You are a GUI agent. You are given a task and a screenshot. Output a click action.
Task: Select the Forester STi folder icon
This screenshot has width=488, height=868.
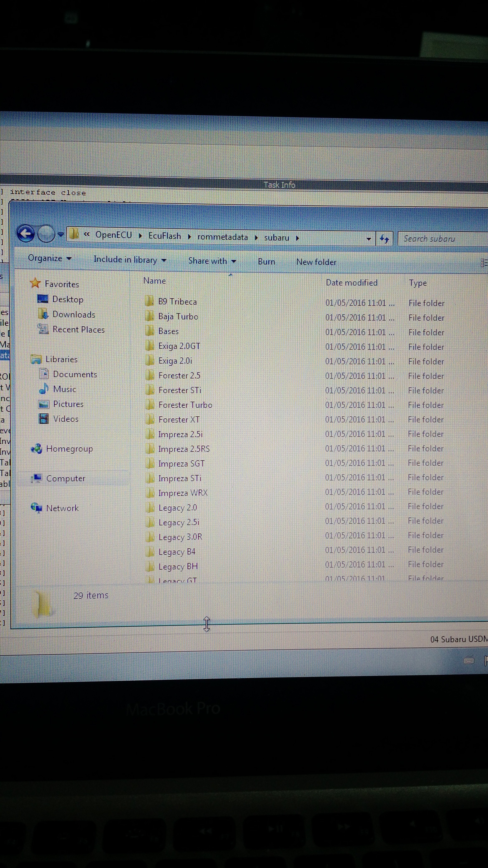click(150, 390)
